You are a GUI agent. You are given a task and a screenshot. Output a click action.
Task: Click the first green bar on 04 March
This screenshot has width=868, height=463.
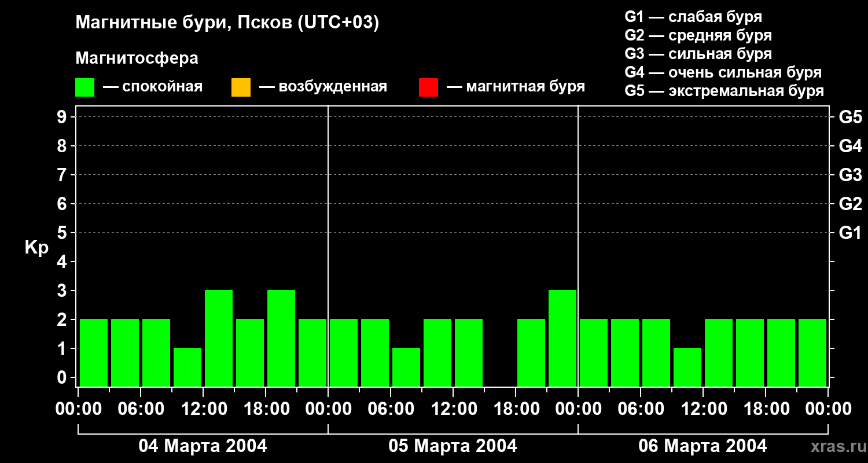(94, 352)
